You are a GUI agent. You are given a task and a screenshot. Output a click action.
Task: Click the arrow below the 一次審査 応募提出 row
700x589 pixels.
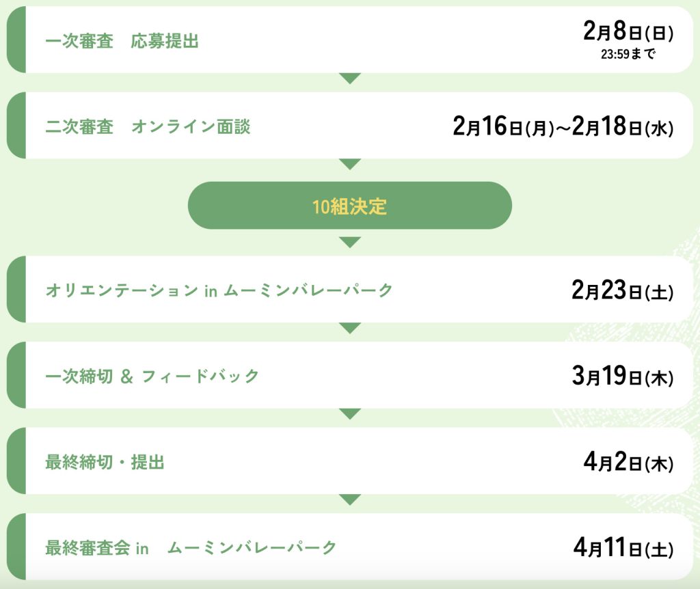coord(350,79)
